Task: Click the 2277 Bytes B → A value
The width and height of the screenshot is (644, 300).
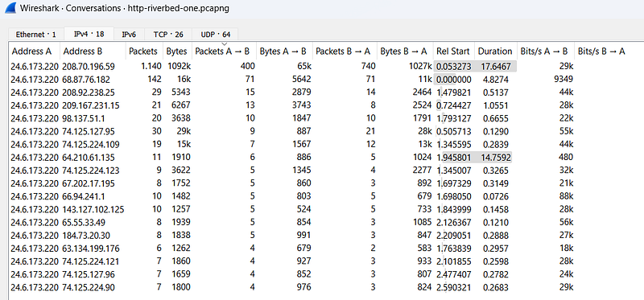Action: (x=422, y=171)
